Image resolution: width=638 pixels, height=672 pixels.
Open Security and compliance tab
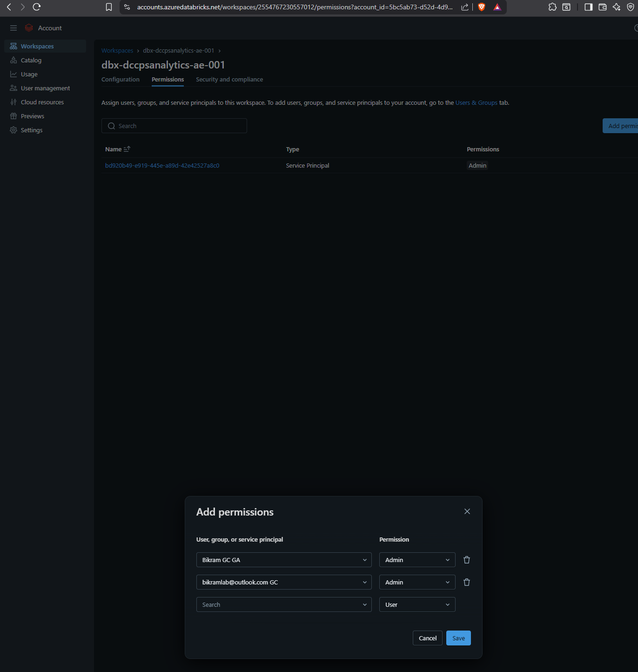[x=229, y=79]
